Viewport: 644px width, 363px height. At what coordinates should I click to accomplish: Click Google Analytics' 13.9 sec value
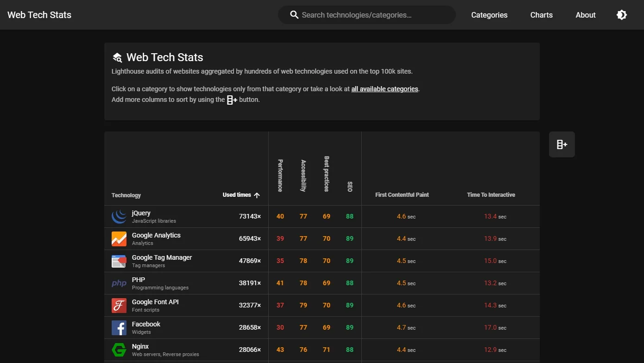click(x=495, y=238)
